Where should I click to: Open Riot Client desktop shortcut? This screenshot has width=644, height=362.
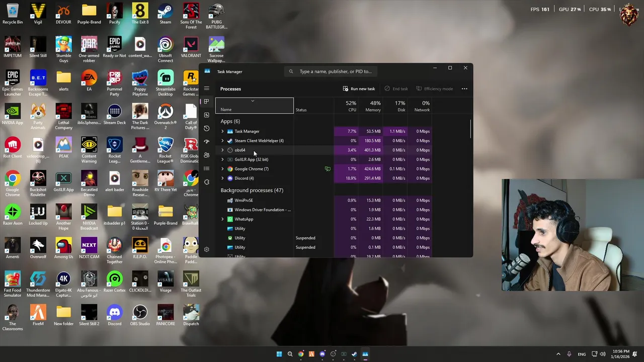13,148
